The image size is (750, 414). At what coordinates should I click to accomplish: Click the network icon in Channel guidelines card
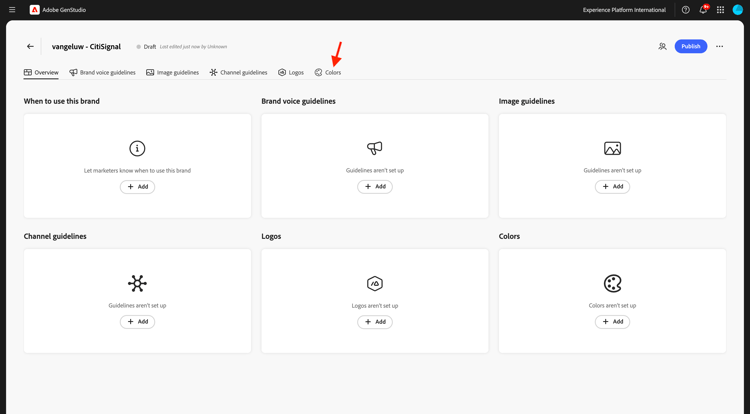tap(137, 283)
